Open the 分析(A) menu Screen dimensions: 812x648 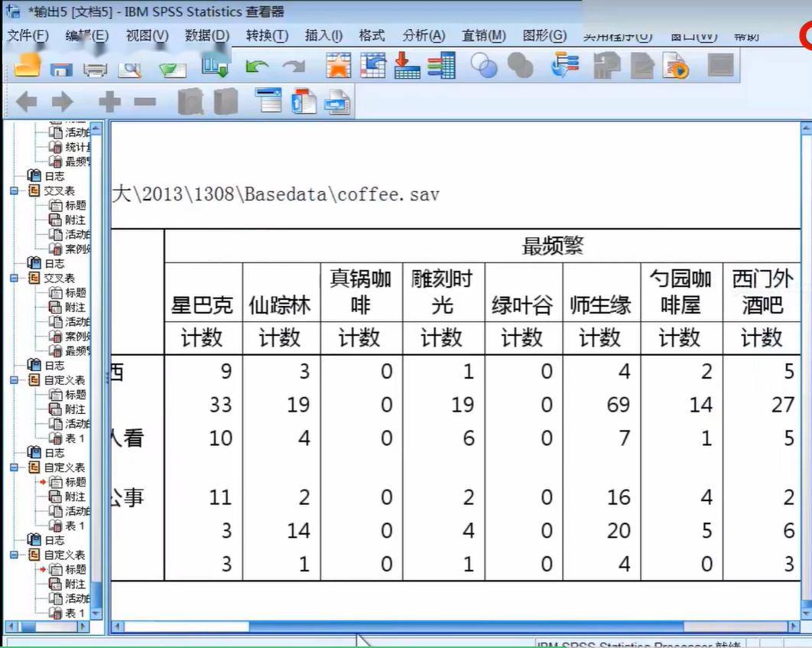point(424,35)
